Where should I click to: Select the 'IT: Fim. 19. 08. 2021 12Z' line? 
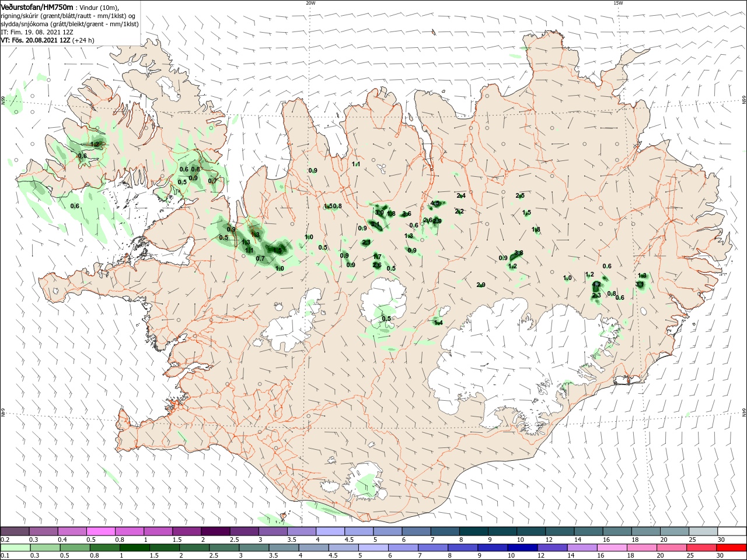click(x=36, y=32)
